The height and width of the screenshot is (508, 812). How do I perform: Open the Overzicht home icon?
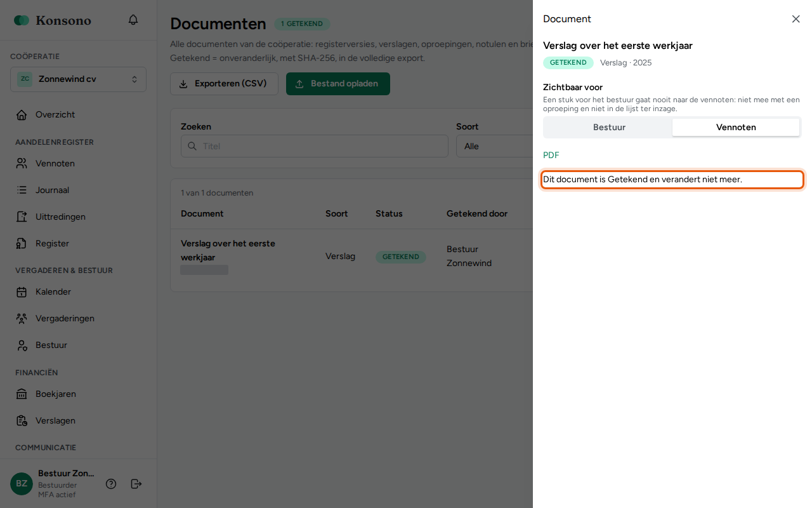pyautogui.click(x=22, y=115)
